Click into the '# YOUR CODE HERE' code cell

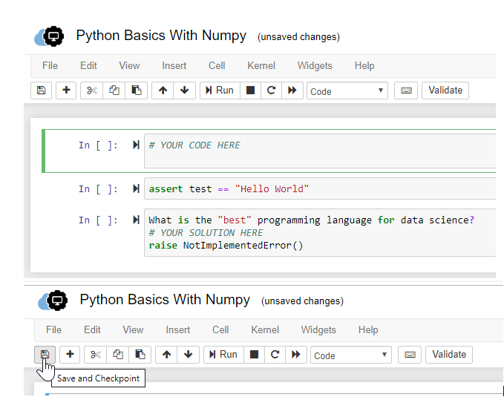tap(320, 151)
